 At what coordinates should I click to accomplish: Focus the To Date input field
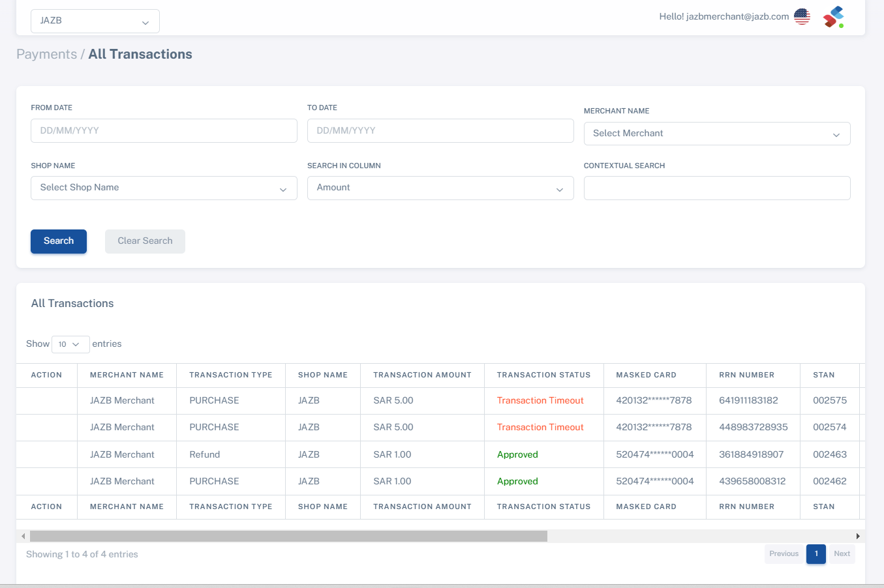440,131
